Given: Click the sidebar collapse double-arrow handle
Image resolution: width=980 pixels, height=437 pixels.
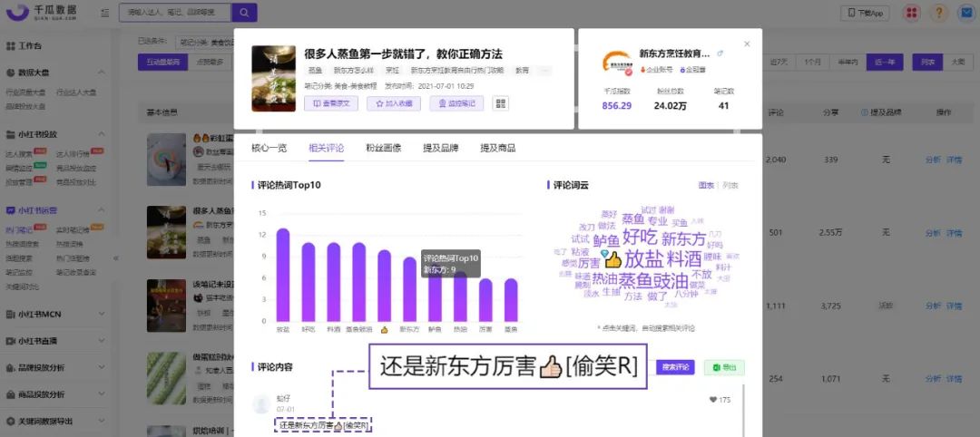Looking at the screenshot, I should (x=115, y=257).
